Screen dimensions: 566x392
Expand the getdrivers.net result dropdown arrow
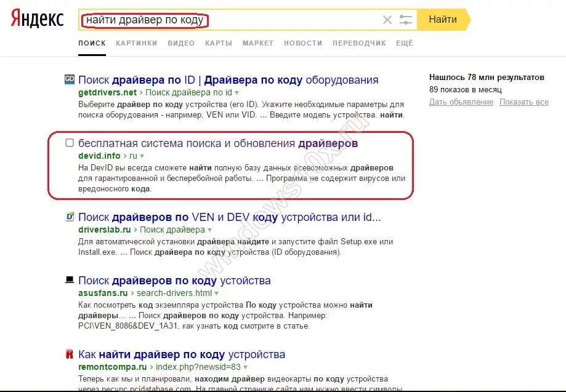pos(237,93)
